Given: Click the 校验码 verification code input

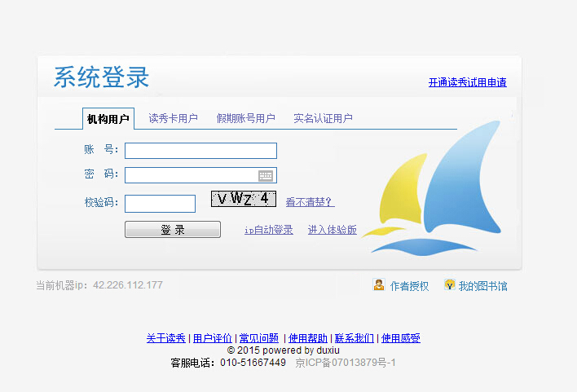Looking at the screenshot, I should coord(160,203).
